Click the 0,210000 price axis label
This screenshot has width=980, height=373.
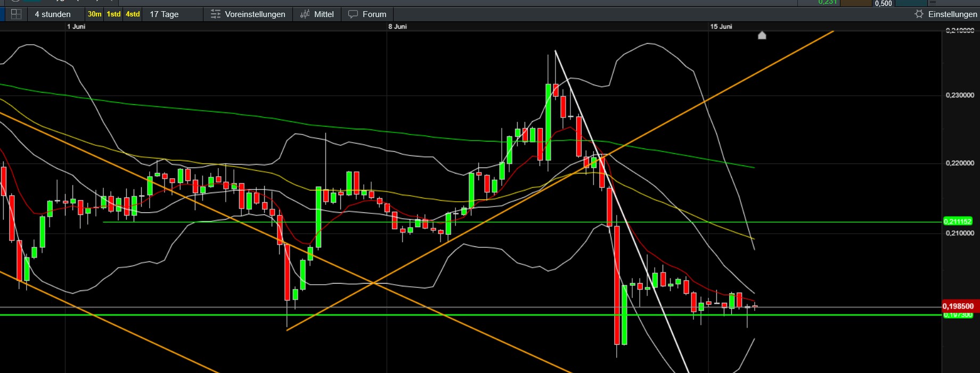[x=960, y=233]
